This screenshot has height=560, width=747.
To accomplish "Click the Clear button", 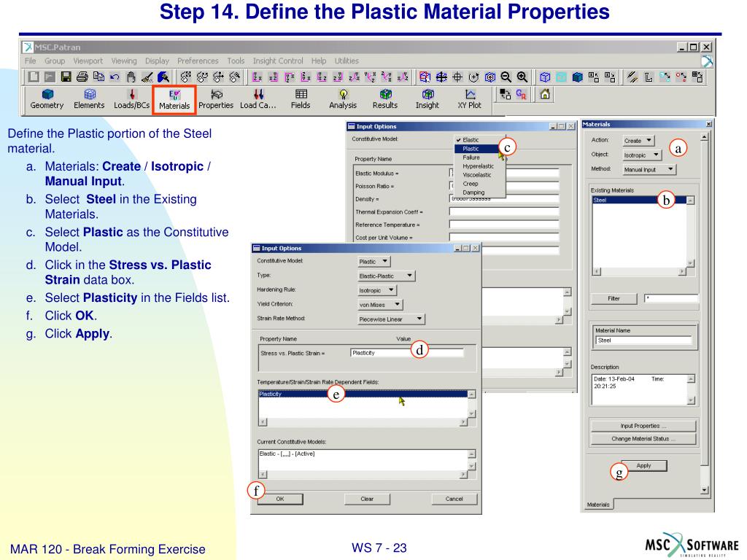I will (x=367, y=499).
